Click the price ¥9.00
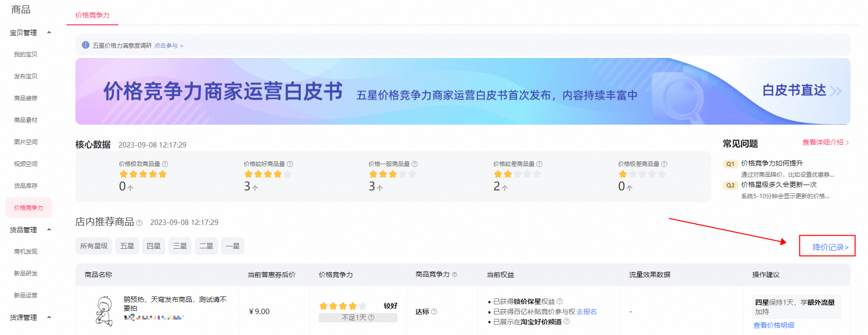Screen dimensions: 868x335 (x=259, y=312)
